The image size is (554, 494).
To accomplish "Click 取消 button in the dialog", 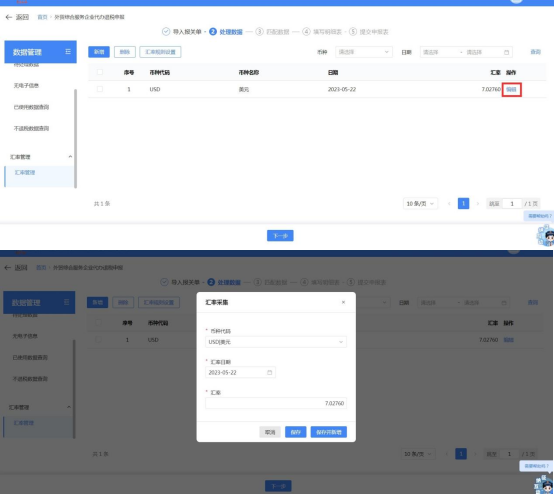I will coord(270,432).
